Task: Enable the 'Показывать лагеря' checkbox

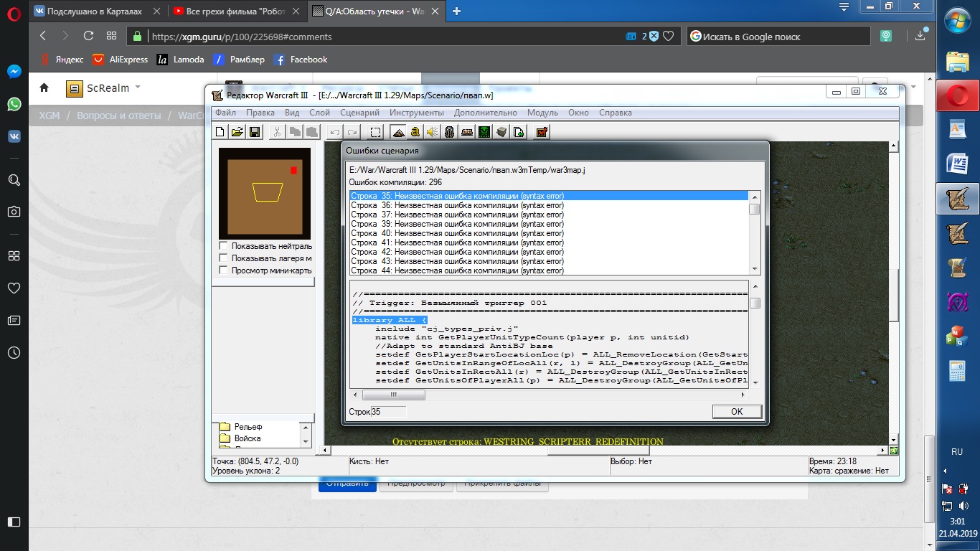Action: [224, 258]
